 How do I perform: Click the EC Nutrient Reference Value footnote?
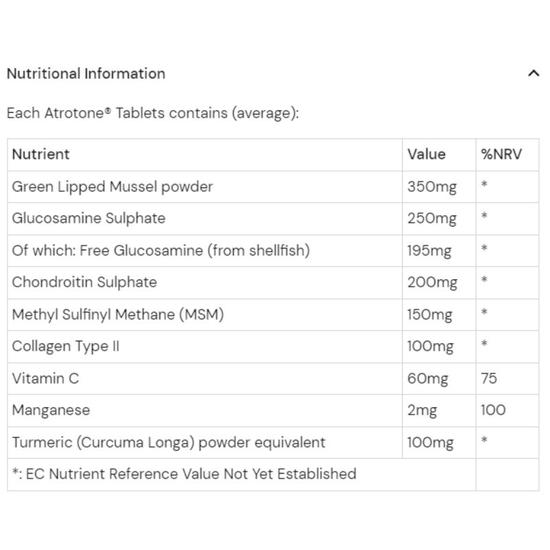coord(185,474)
